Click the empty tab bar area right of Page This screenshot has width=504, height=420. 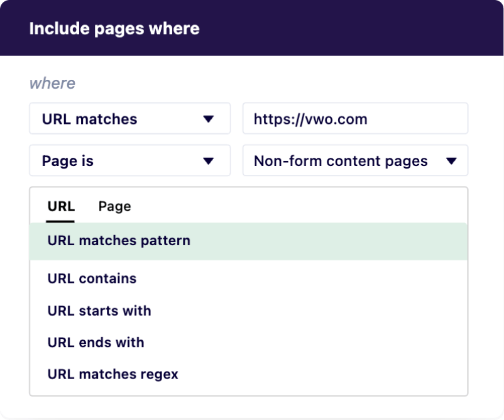(x=302, y=206)
